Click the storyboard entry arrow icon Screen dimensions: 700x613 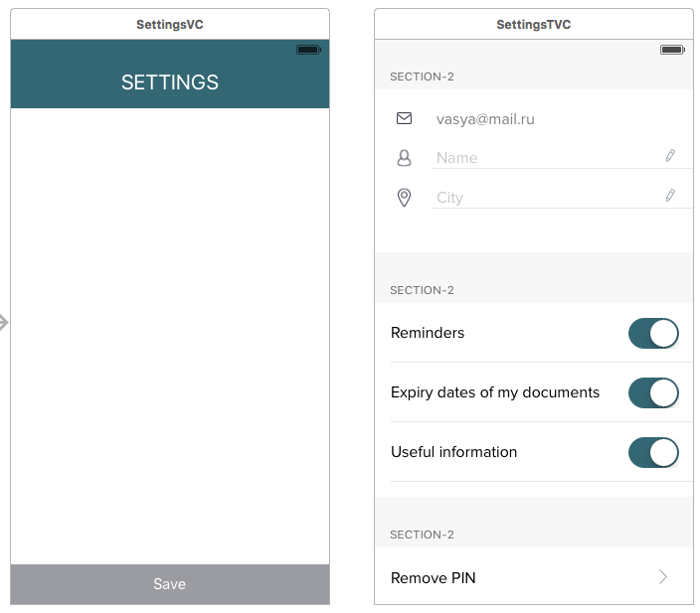tap(4, 322)
